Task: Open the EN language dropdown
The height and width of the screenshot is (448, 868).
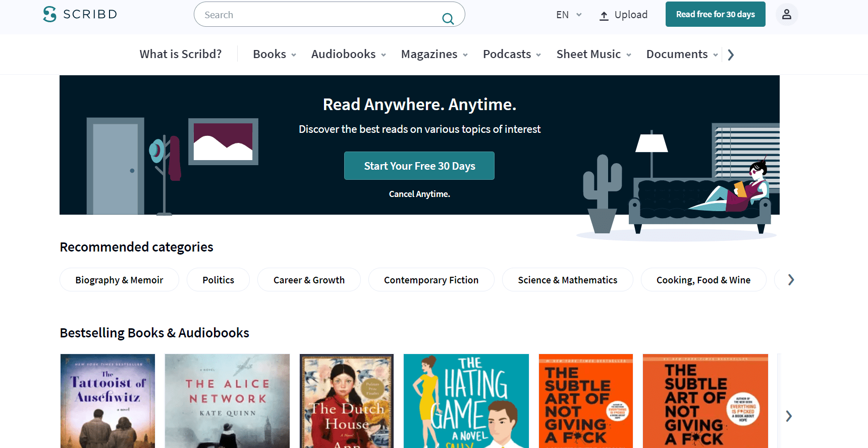Action: point(569,15)
